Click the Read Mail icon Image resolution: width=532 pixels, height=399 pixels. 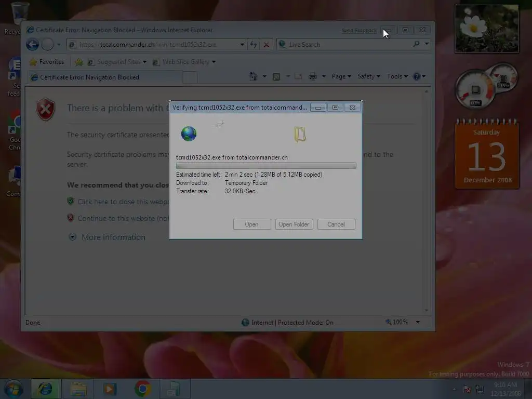pyautogui.click(x=298, y=76)
